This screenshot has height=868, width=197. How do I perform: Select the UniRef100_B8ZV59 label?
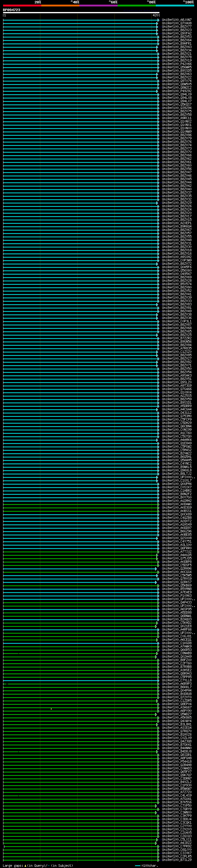click(177, 399)
